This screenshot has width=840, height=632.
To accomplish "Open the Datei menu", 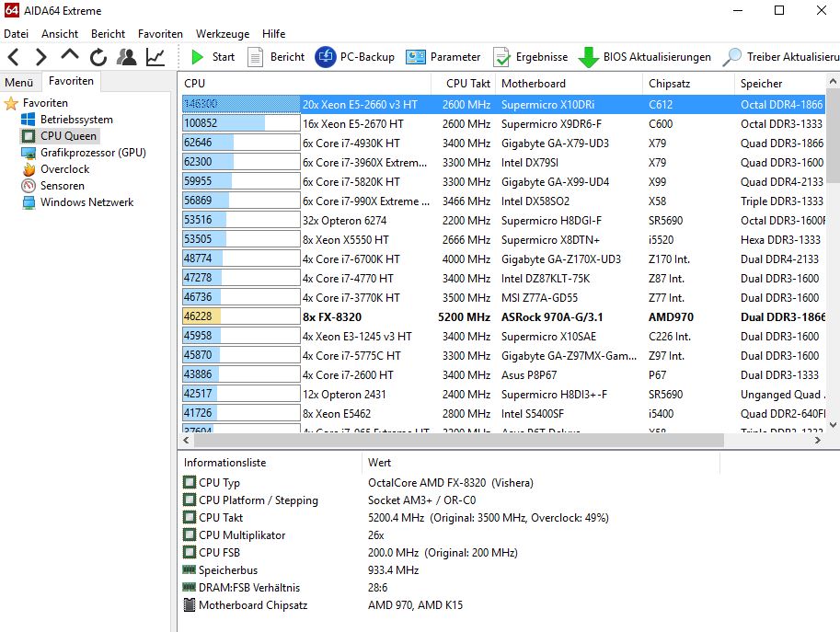I will click(16, 34).
